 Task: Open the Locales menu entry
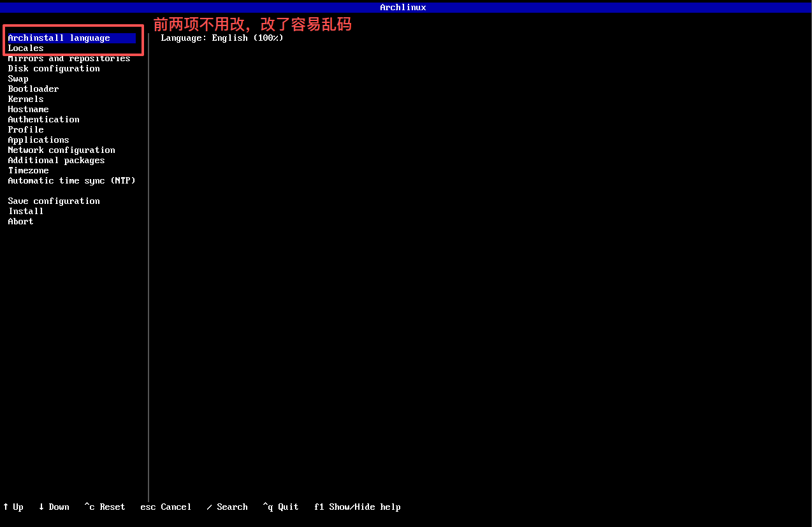[x=26, y=48]
